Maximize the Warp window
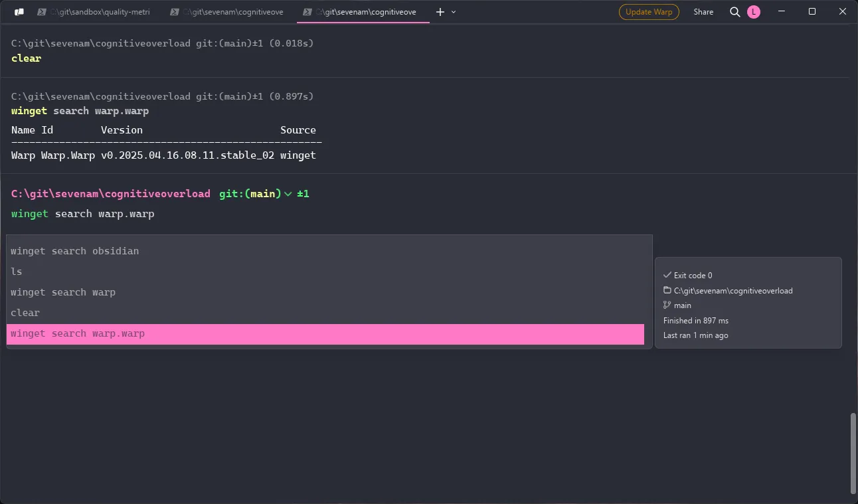 (x=812, y=12)
